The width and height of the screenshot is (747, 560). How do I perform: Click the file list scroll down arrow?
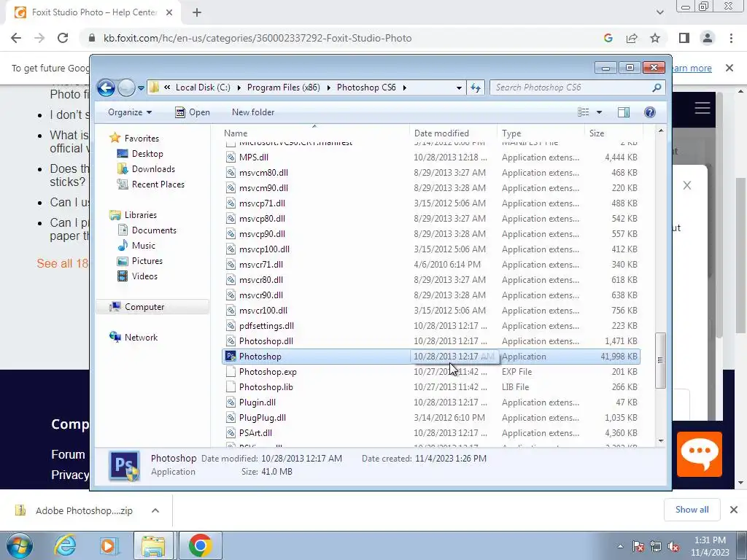coord(661,441)
